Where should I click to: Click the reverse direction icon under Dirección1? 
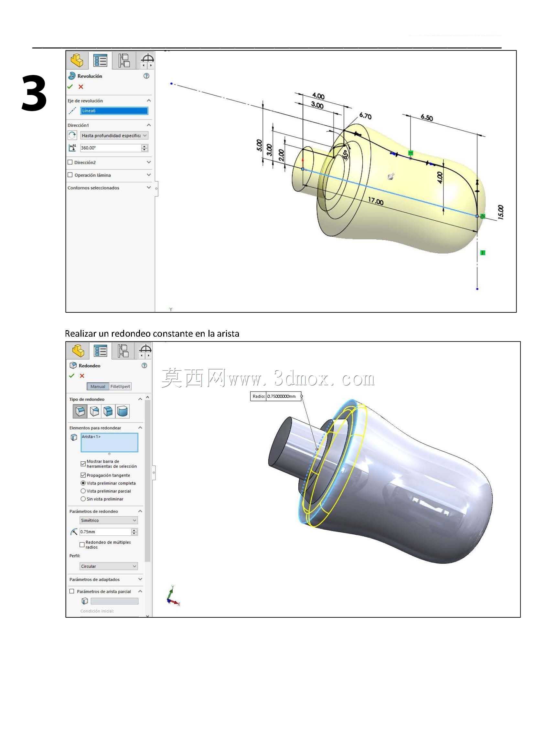[x=72, y=135]
